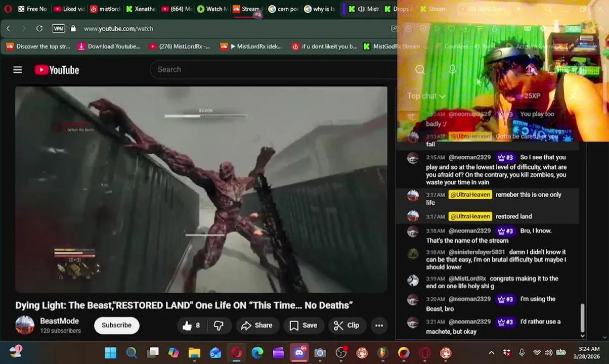View site info via lock icon

tap(73, 28)
